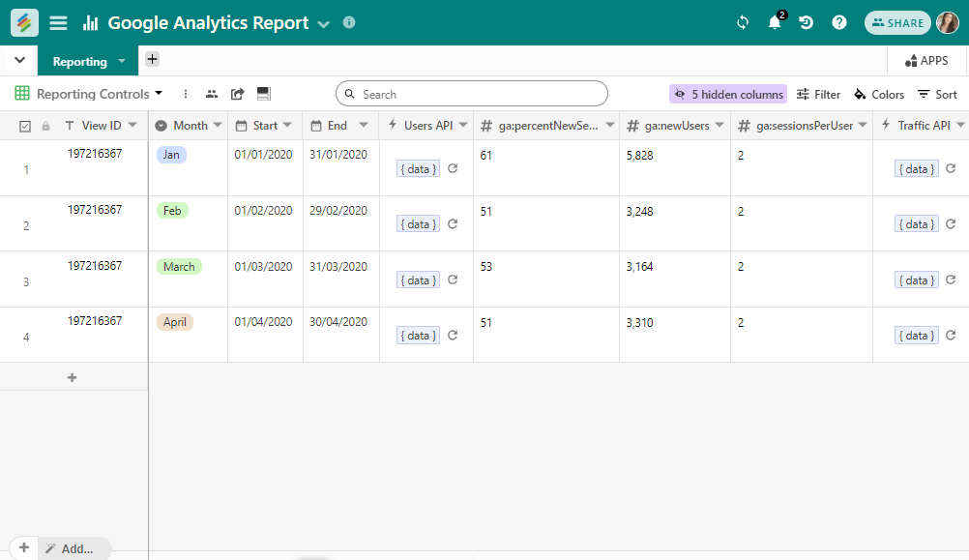
Task: Add a new table with plus
Action: tap(152, 59)
